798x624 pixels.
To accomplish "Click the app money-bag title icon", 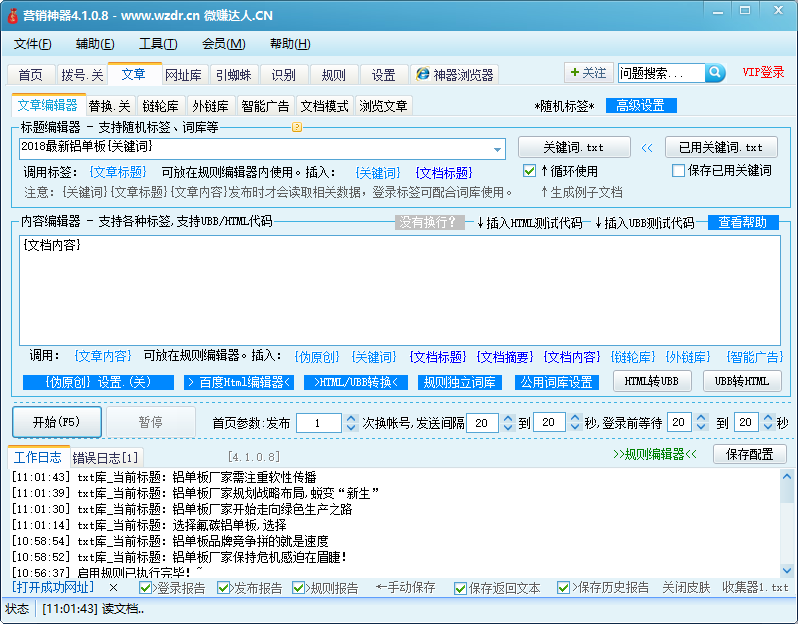I will coord(13,15).
